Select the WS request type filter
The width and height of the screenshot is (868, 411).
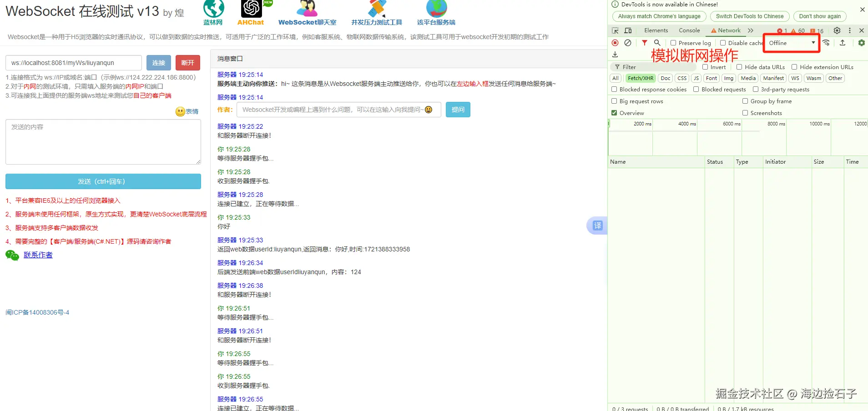tap(795, 78)
